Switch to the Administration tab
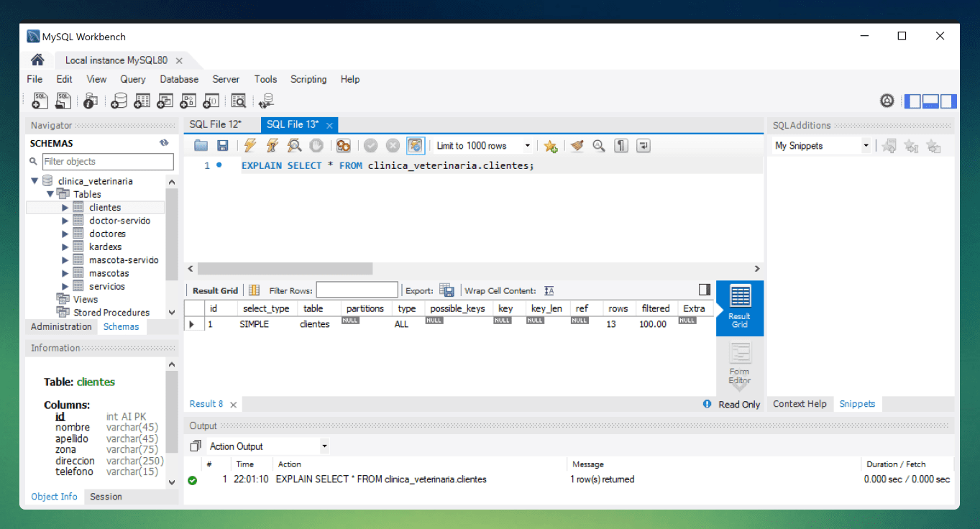 coord(61,326)
